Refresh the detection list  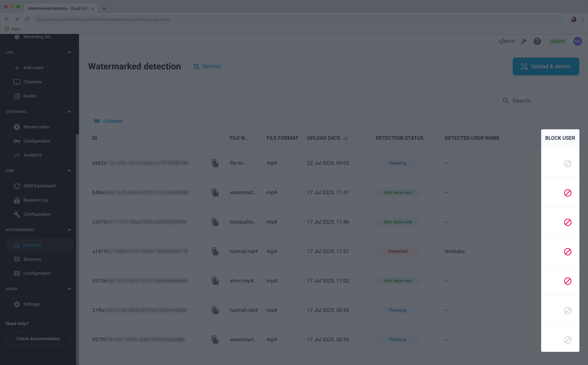207,67
